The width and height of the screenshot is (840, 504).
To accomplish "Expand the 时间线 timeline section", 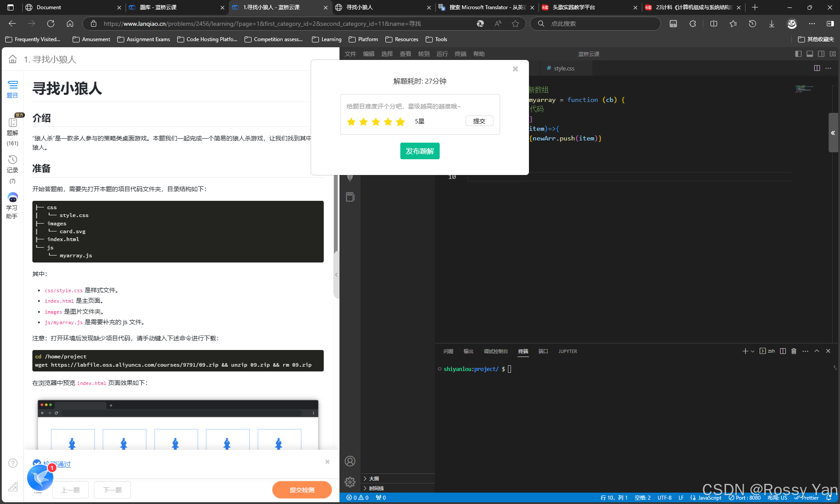I will pos(376,488).
